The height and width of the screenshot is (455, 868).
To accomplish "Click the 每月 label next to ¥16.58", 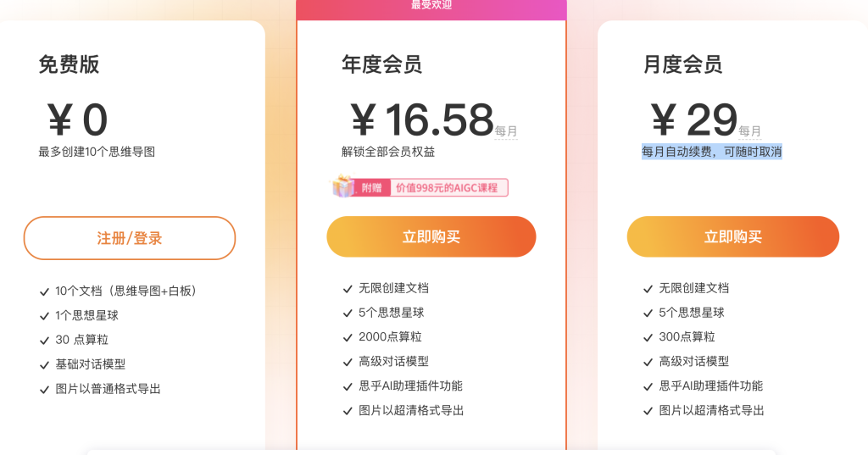I will coord(506,131).
